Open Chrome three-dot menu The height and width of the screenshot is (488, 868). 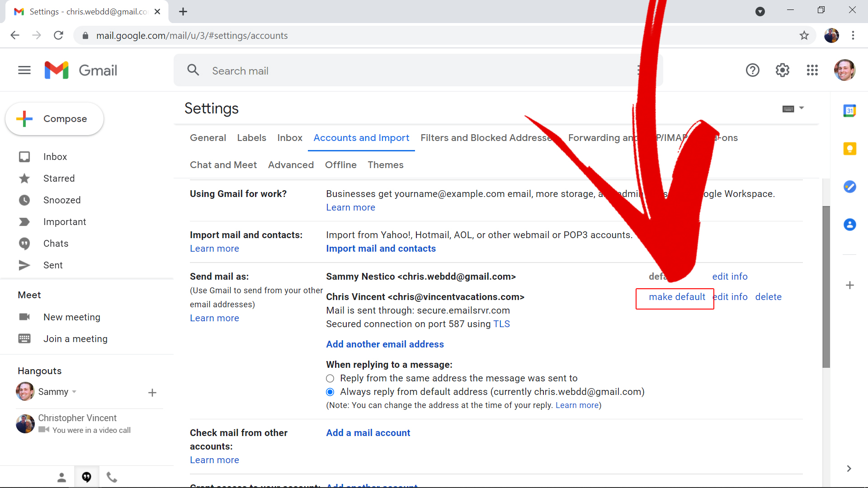coord(853,35)
